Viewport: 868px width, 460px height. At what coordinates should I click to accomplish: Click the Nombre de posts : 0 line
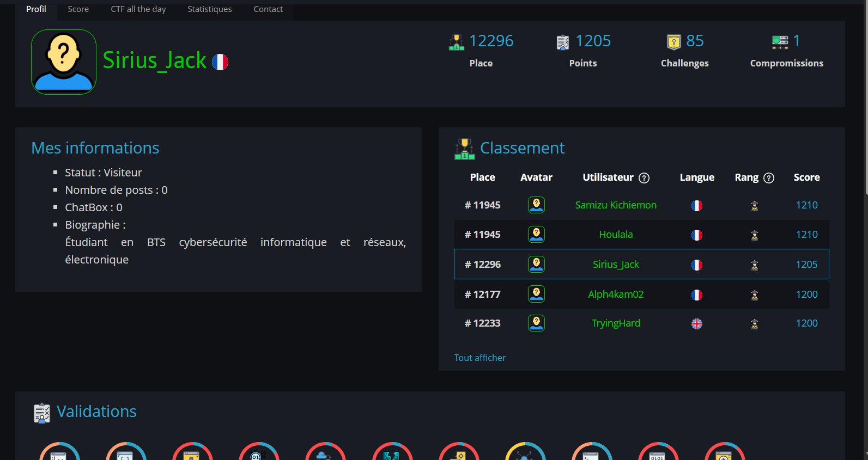pyautogui.click(x=116, y=190)
